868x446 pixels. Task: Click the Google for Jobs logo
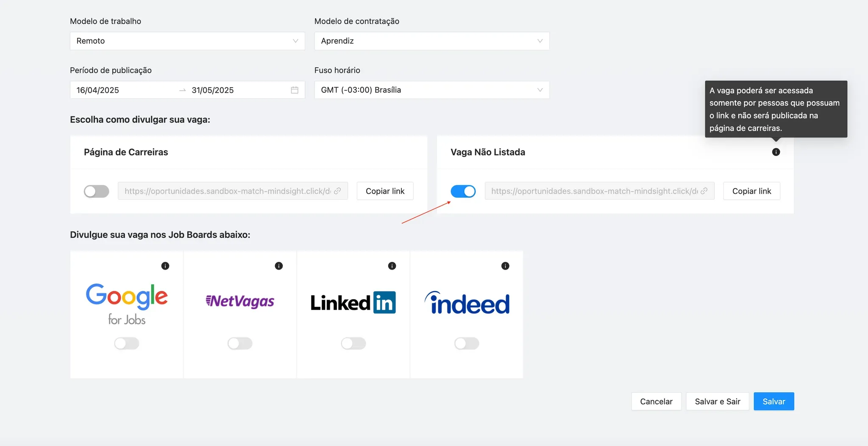pos(127,304)
